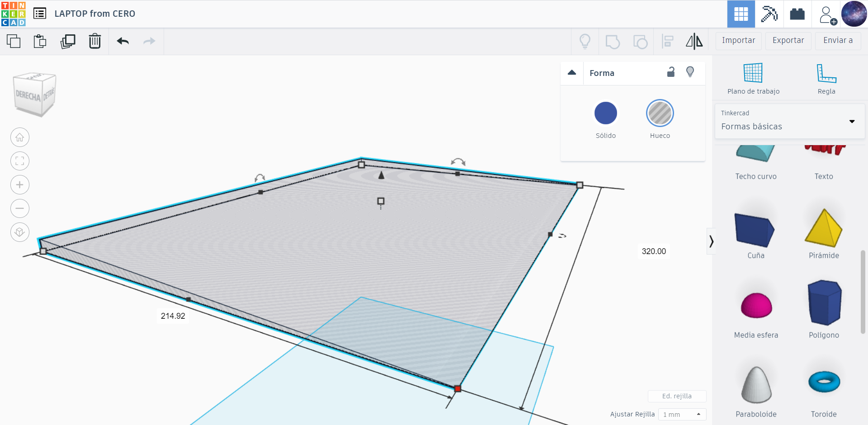This screenshot has width=868, height=425.
Task: Click the Home view button
Action: (20, 137)
